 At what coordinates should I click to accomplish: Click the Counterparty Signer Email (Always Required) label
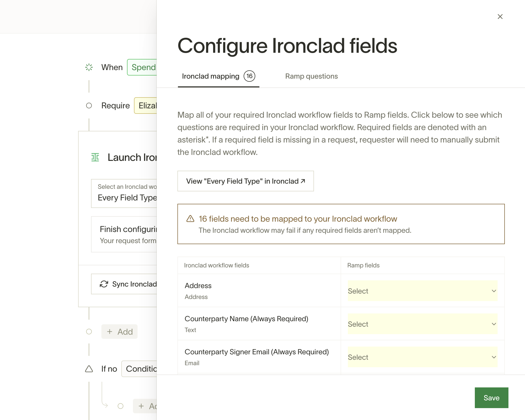click(257, 352)
